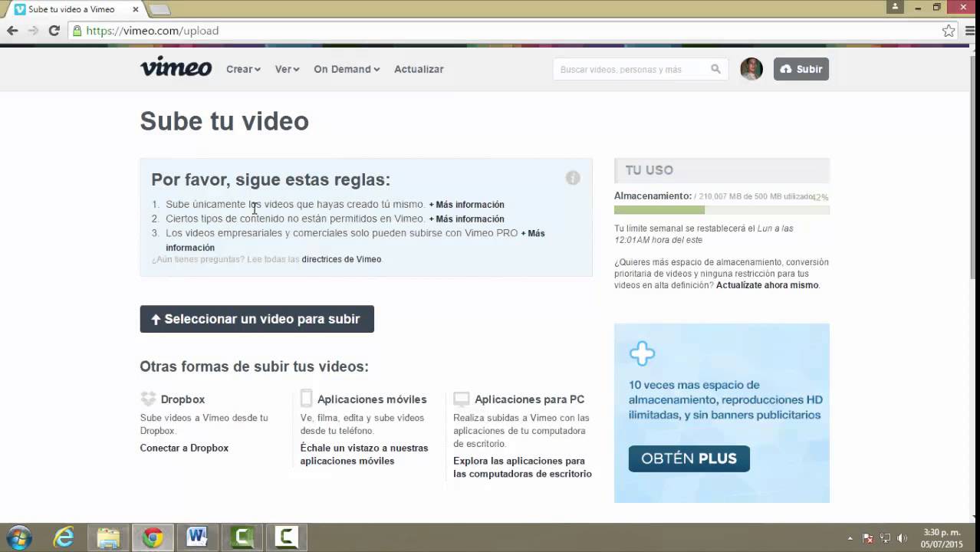The width and height of the screenshot is (980, 552).
Task: Expand the Ver dropdown menu
Action: [287, 69]
